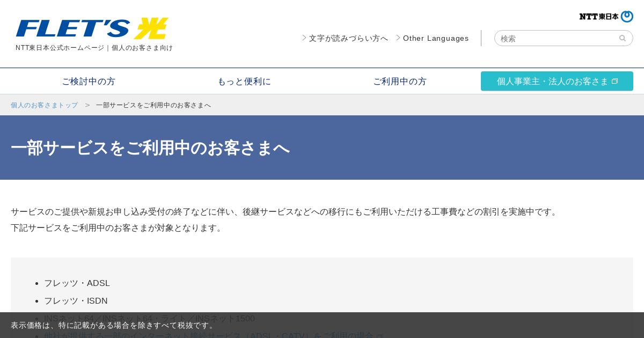Open the ご検討中の方 menu
The height and width of the screenshot is (338, 644).
[89, 82]
